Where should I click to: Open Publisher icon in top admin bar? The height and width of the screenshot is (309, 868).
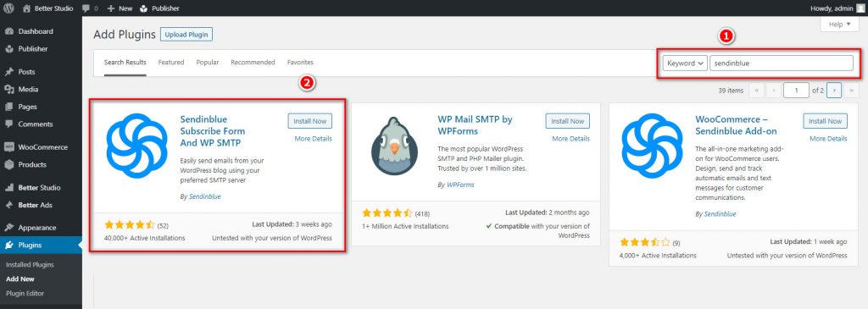click(x=143, y=8)
